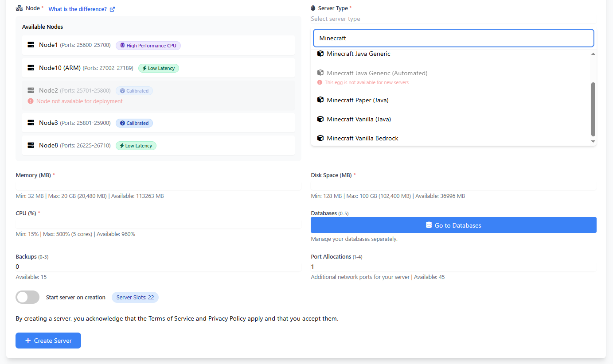Click the dropdown scroll up arrow

(x=593, y=54)
